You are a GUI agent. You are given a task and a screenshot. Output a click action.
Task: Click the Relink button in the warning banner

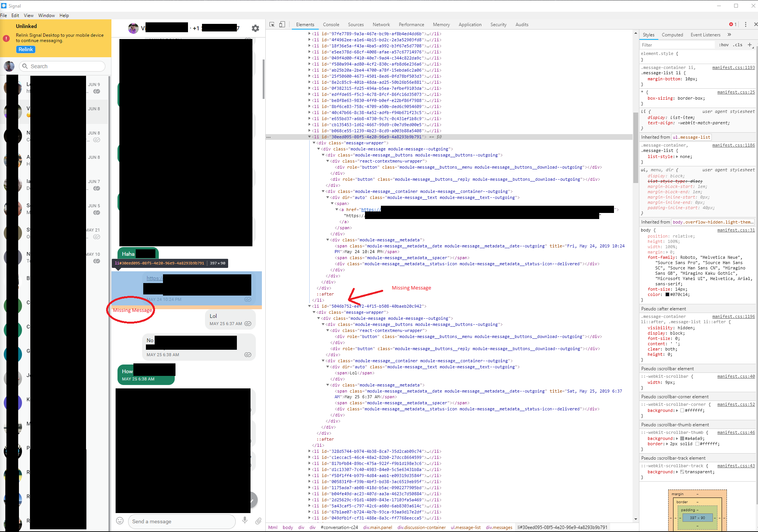[25, 49]
